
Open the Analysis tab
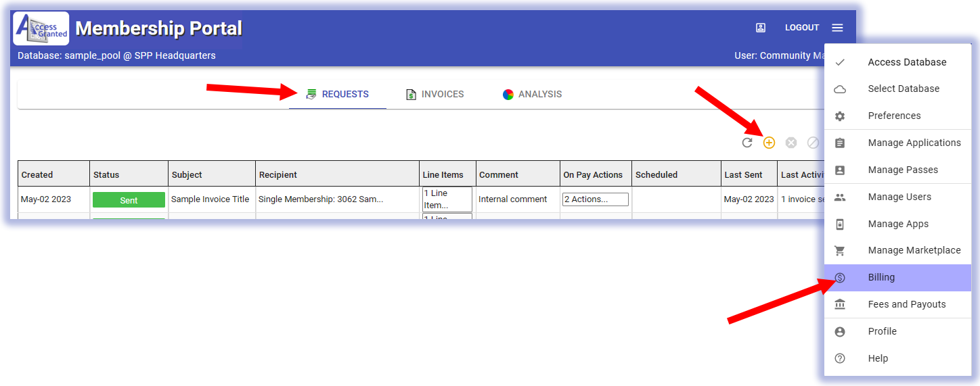click(x=532, y=95)
